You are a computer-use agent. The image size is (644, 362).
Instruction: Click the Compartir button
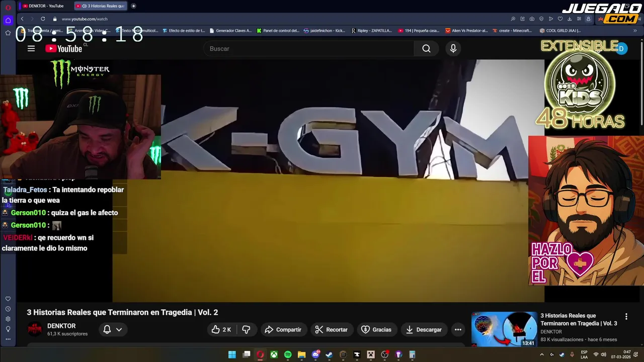[x=283, y=330]
